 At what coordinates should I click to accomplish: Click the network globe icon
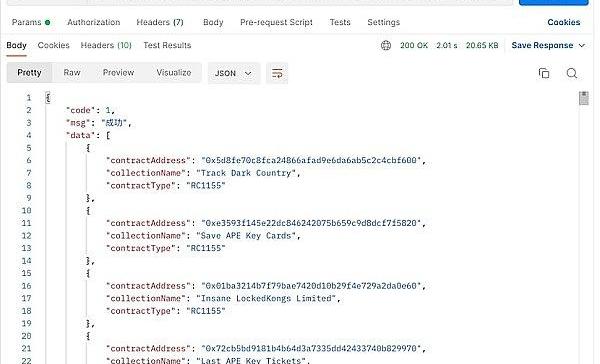386,46
